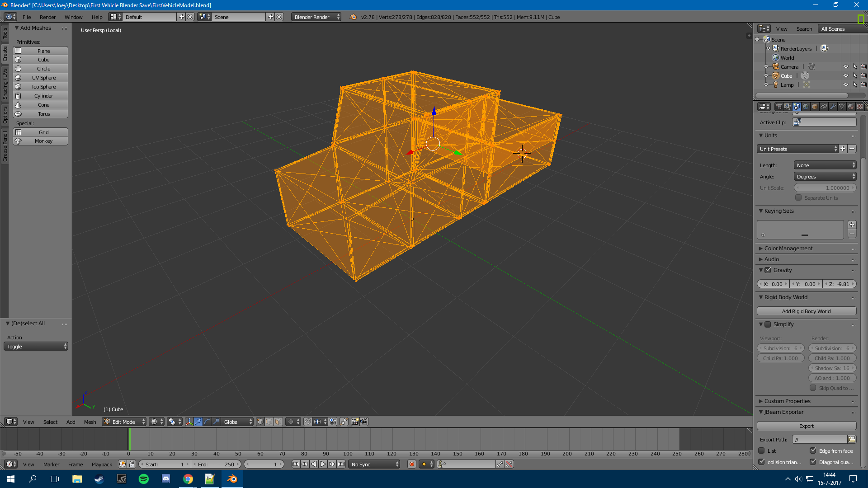Screen dimensions: 868x488
Task: Open Render properties tab with camera icon
Action: click(x=778, y=107)
